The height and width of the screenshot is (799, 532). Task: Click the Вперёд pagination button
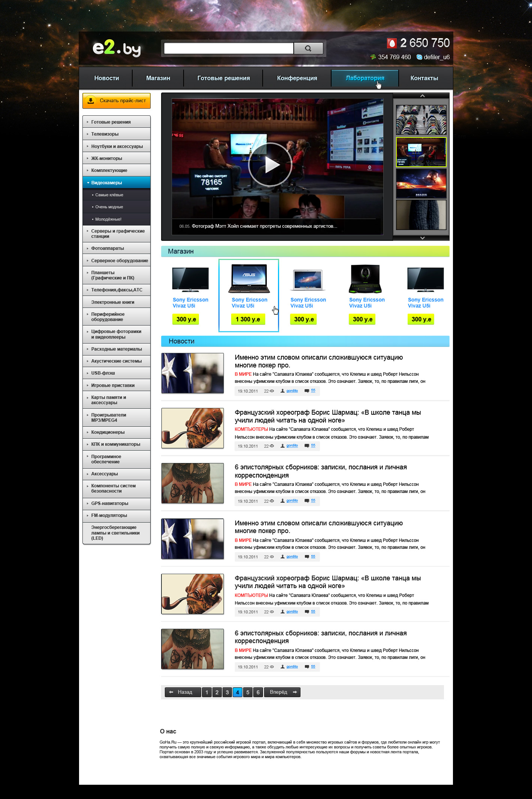point(282,692)
